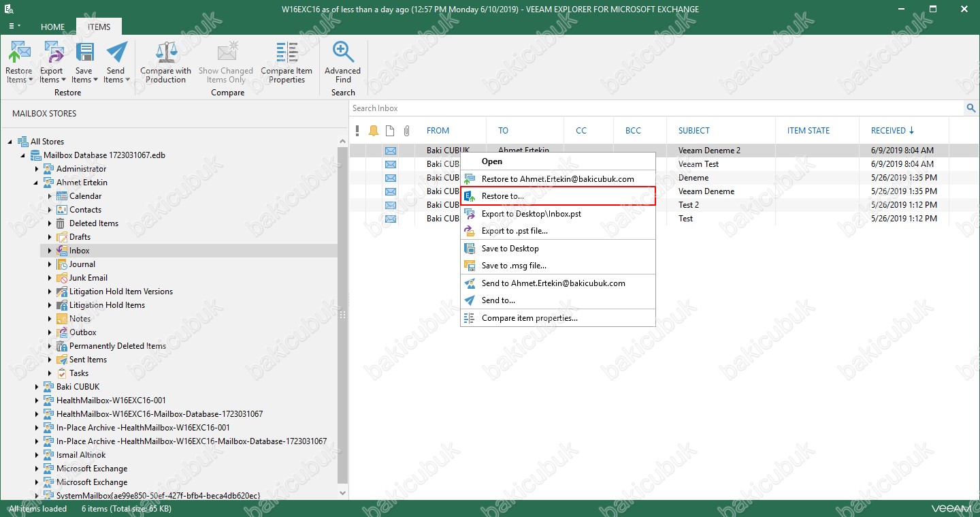Select the SystemMailbox tree entry

click(x=158, y=495)
